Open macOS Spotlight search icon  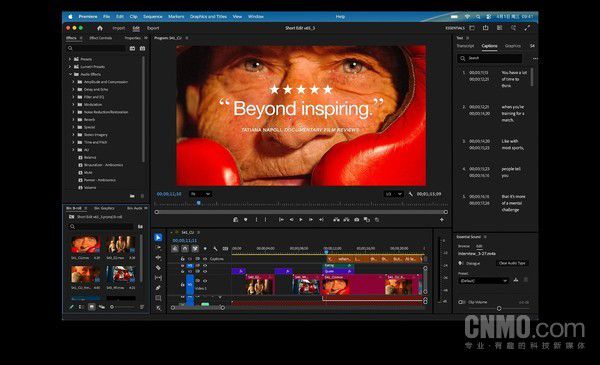(478, 17)
